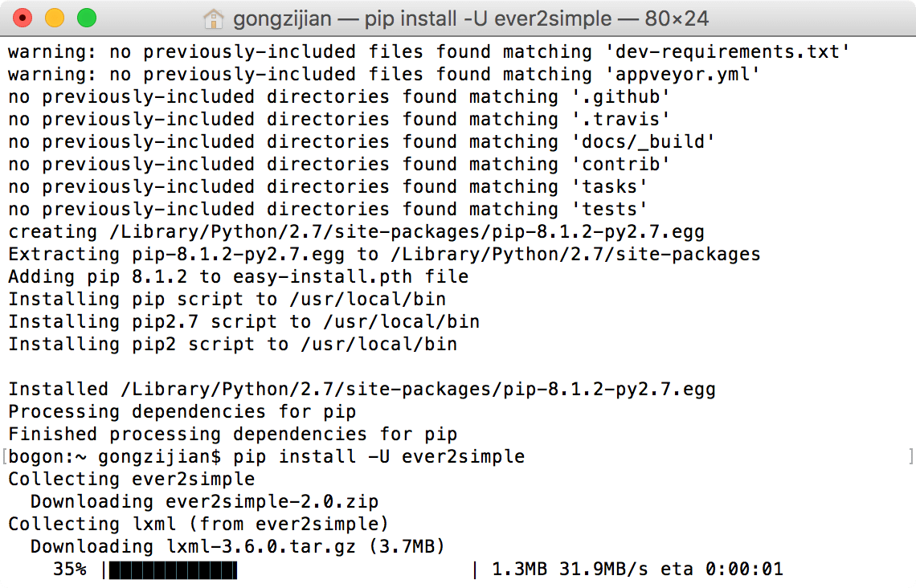Click the 'Downloading ever2simple-2.0.zip' line
This screenshot has height=588, width=916.
coord(204,501)
